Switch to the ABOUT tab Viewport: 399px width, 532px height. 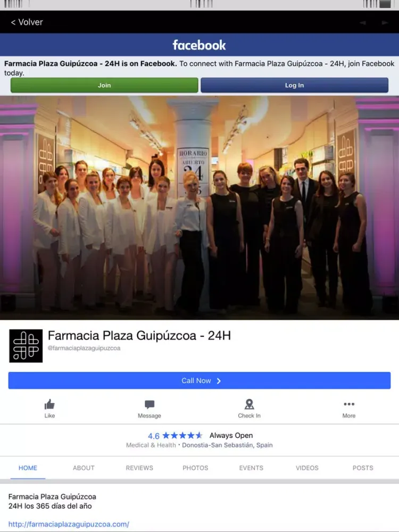[x=84, y=468]
